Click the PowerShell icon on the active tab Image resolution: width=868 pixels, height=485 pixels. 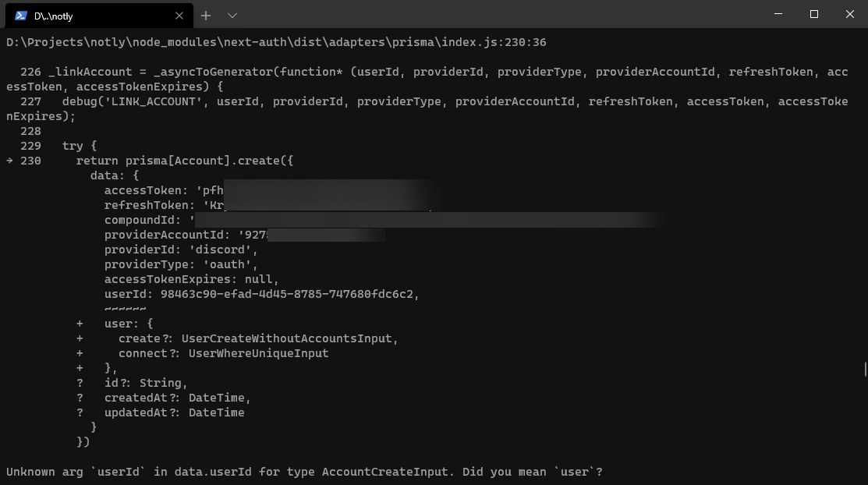20,16
